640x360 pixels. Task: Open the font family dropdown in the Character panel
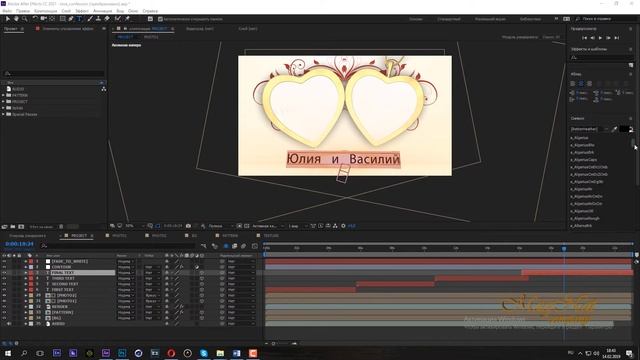pyautogui.click(x=589, y=129)
